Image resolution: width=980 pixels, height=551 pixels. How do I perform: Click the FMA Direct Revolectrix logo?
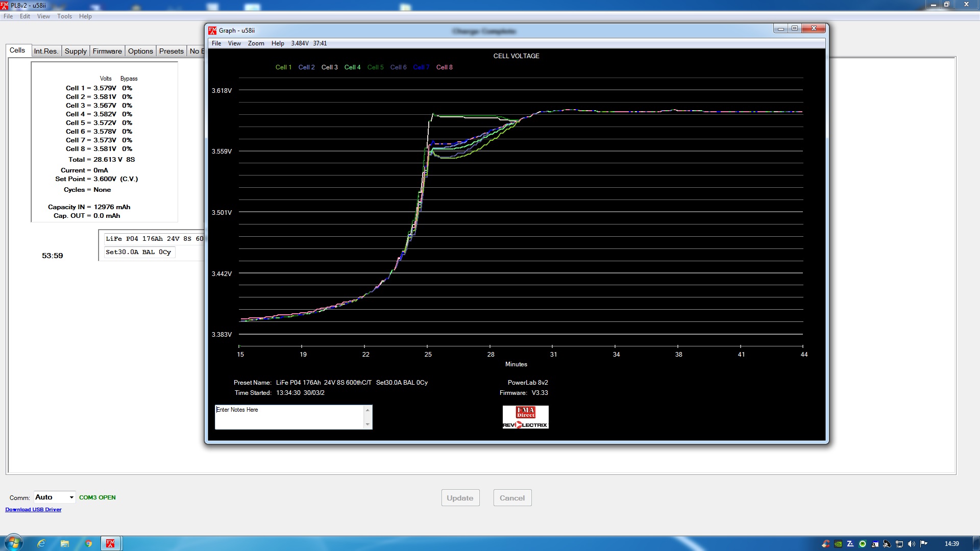[x=525, y=417]
